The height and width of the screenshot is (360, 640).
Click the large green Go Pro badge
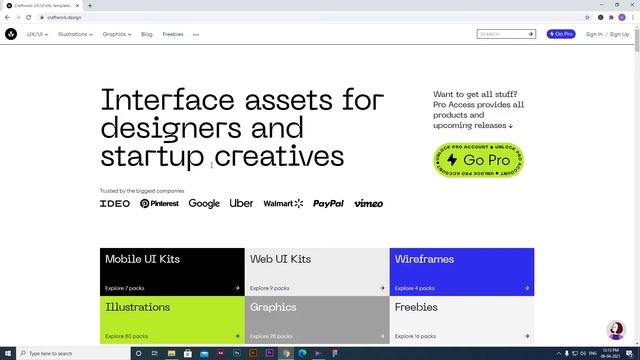tap(478, 160)
